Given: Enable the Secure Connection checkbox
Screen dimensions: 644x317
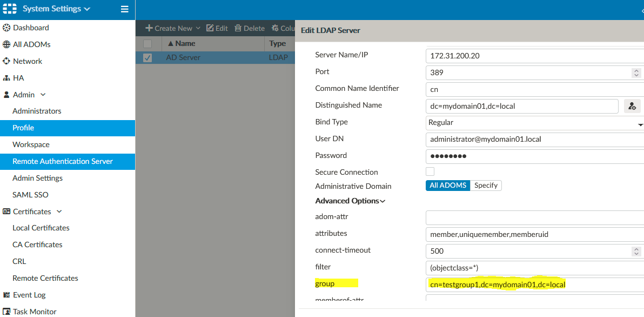Looking at the screenshot, I should (430, 171).
